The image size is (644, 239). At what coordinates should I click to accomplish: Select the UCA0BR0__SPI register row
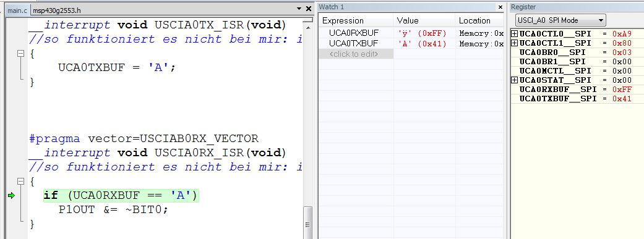(577, 52)
